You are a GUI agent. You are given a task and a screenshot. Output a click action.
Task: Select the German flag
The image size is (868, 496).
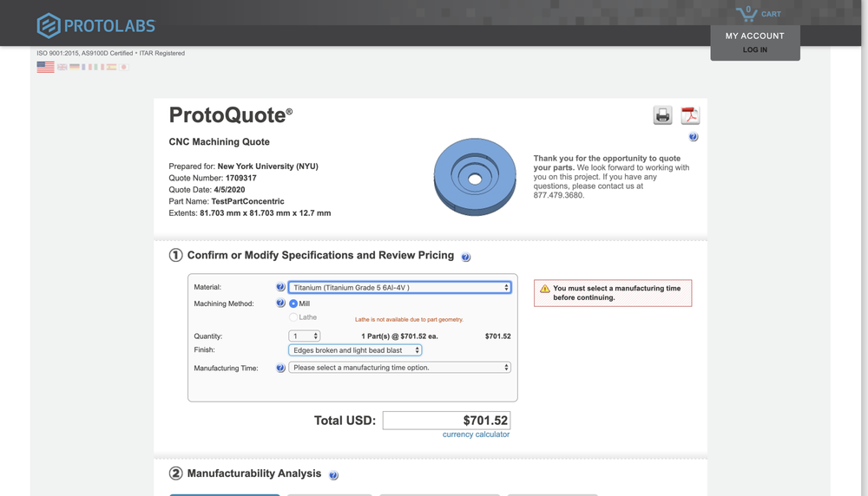(74, 67)
